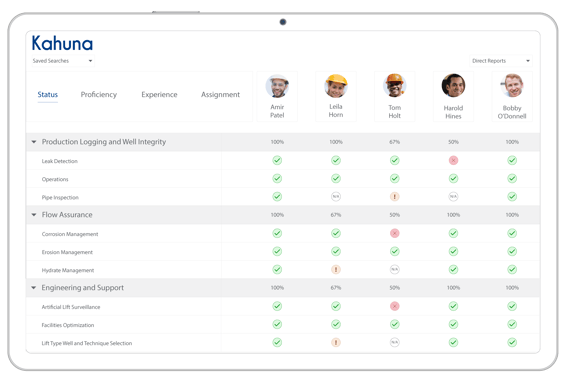Image resolution: width=565 pixels, height=382 pixels.
Task: Select Harold Hines' profile photo
Action: click(453, 86)
